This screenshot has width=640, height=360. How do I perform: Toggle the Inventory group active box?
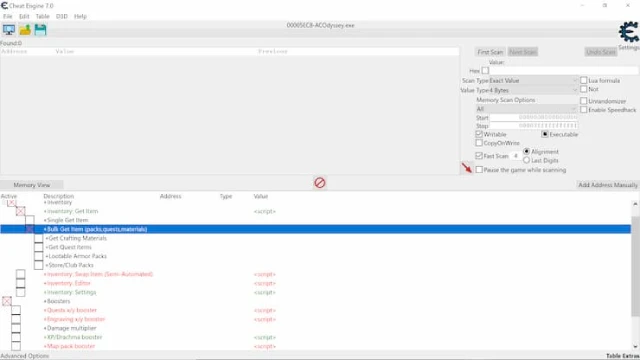(12, 202)
